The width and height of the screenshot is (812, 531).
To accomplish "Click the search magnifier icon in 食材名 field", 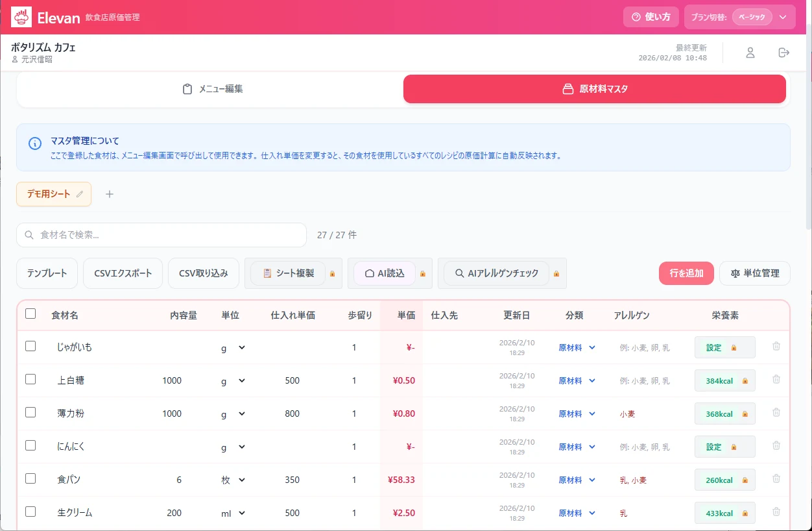I will 29,235.
